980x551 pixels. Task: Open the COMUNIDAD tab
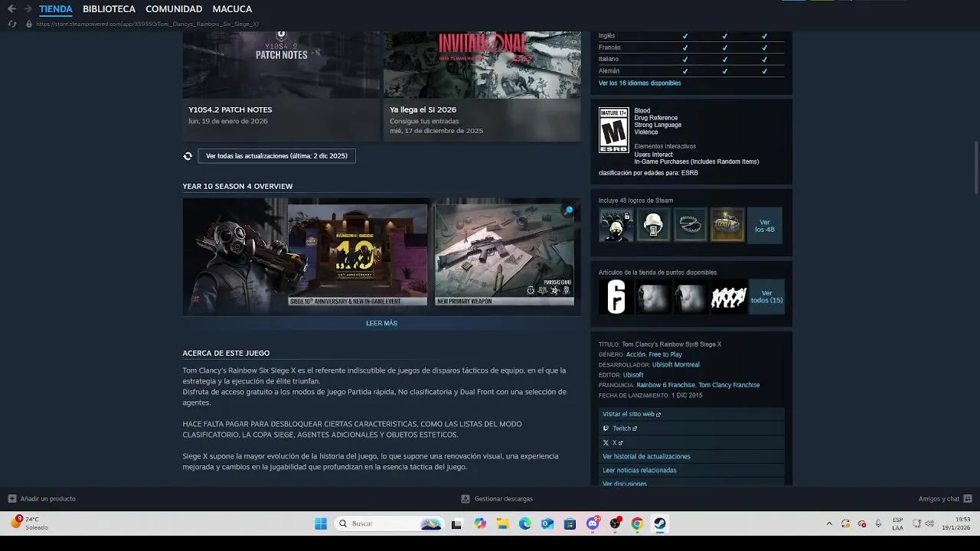[174, 9]
